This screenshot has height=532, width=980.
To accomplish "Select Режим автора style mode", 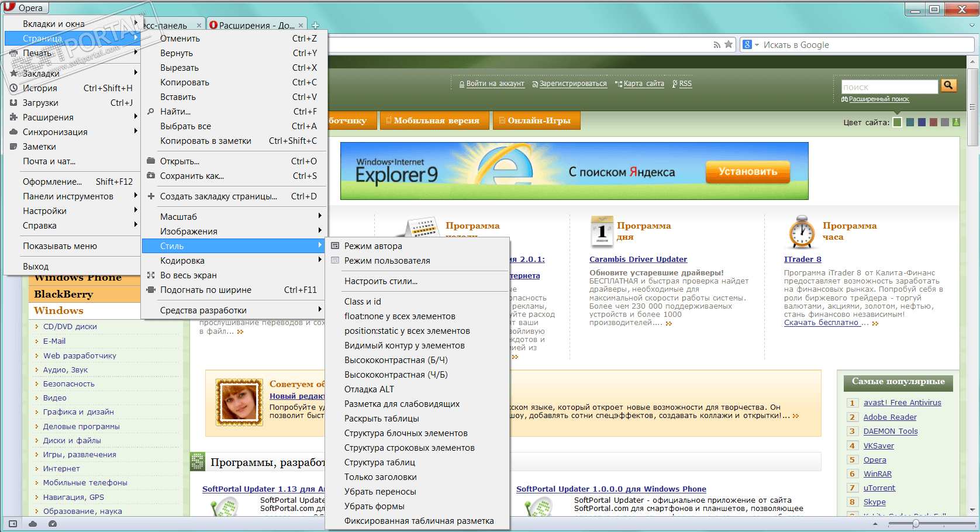I will [x=417, y=246].
